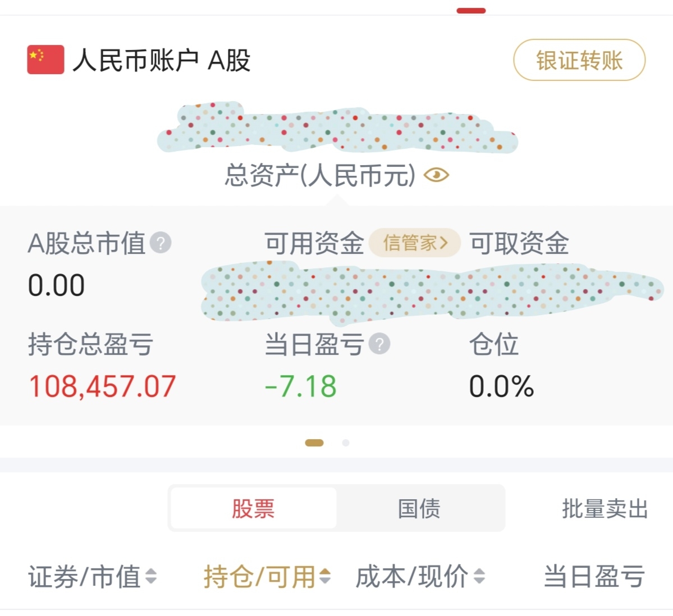This screenshot has width=673, height=616.
Task: Select the first gold page indicator
Action: [314, 443]
